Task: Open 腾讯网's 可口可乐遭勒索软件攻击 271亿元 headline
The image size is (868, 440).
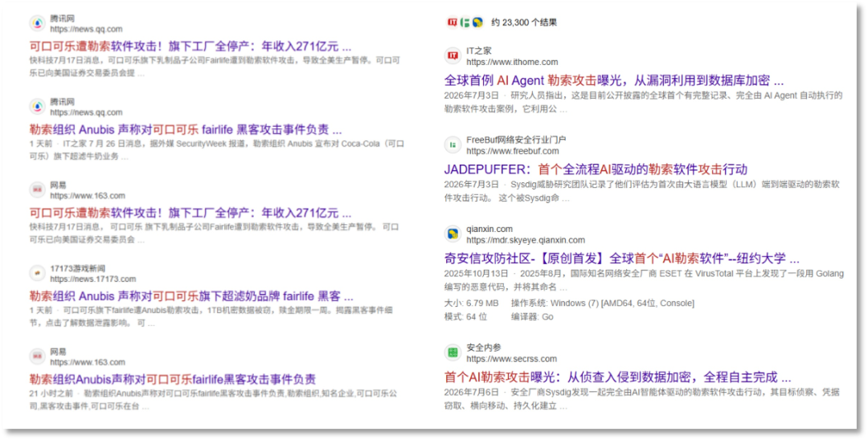Action: [x=190, y=46]
